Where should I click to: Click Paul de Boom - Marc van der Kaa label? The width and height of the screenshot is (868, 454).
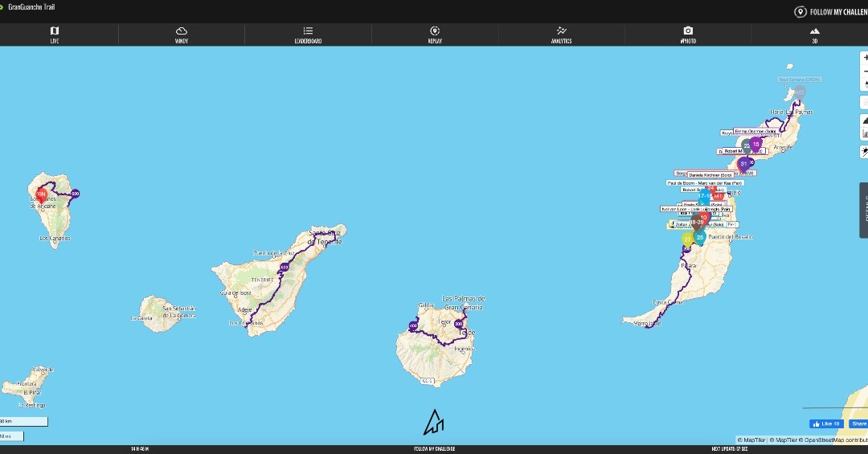pyautogui.click(x=705, y=182)
